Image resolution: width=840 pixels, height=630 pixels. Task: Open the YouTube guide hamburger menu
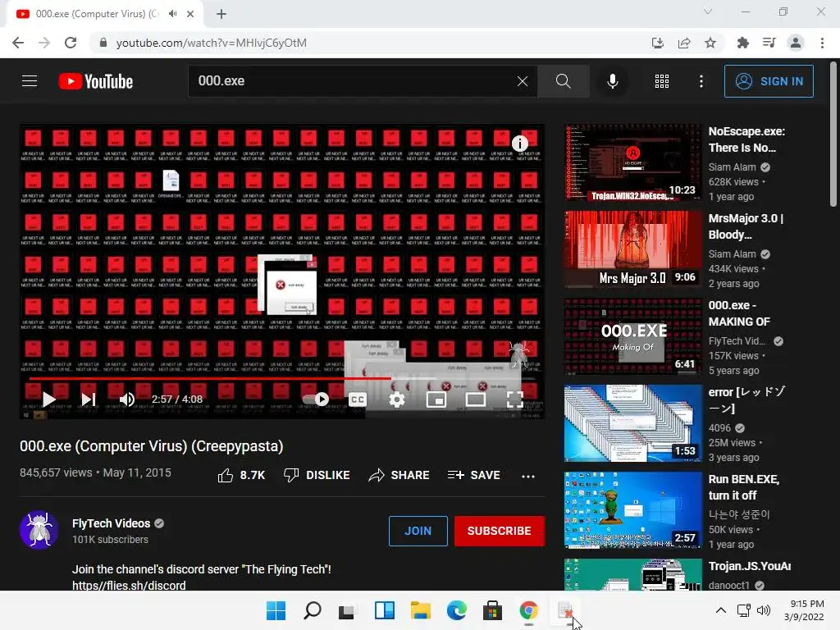click(x=30, y=81)
